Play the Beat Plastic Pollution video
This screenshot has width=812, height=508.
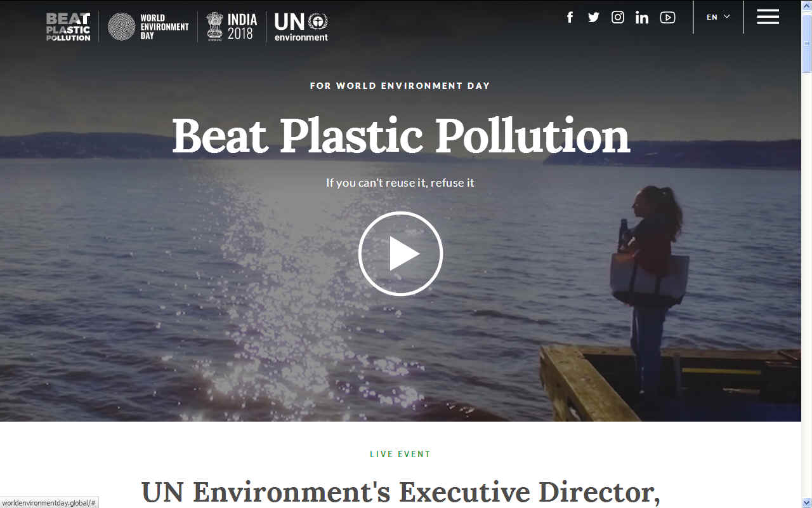pos(400,253)
